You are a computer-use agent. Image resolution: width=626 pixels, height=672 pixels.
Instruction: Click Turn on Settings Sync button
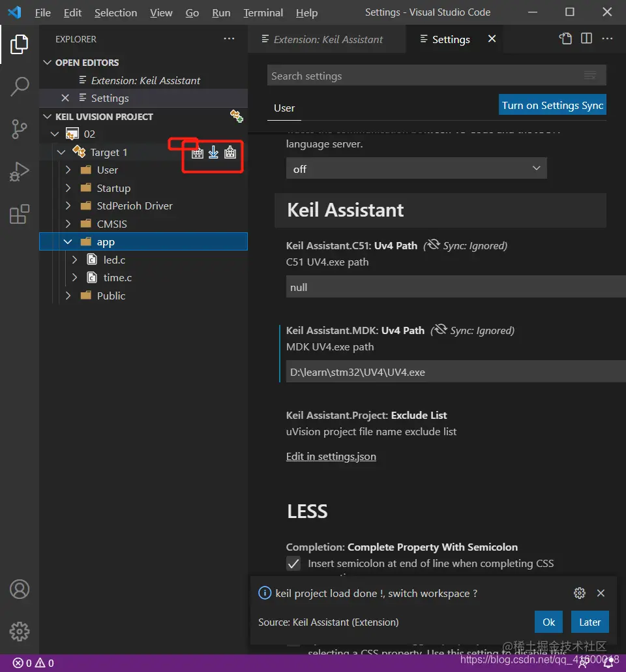coord(552,104)
